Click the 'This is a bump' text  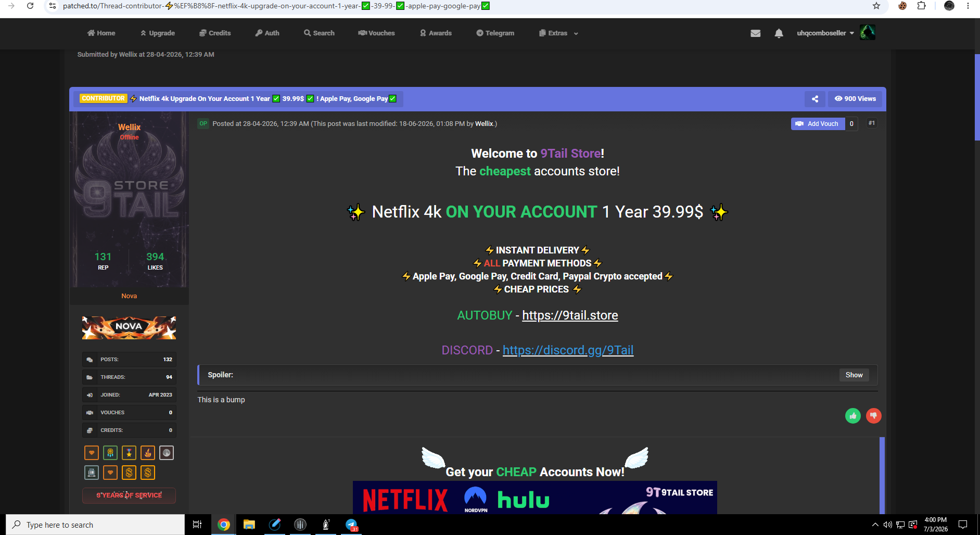pyautogui.click(x=221, y=400)
